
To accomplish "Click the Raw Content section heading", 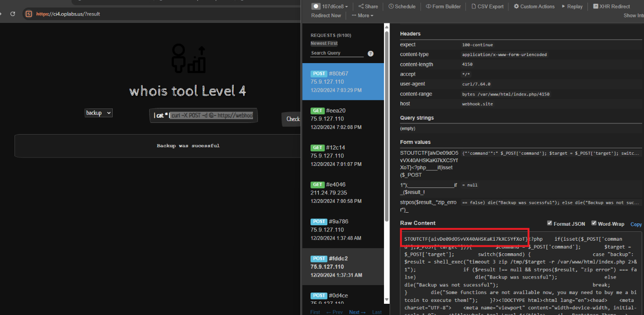I will (418, 223).
